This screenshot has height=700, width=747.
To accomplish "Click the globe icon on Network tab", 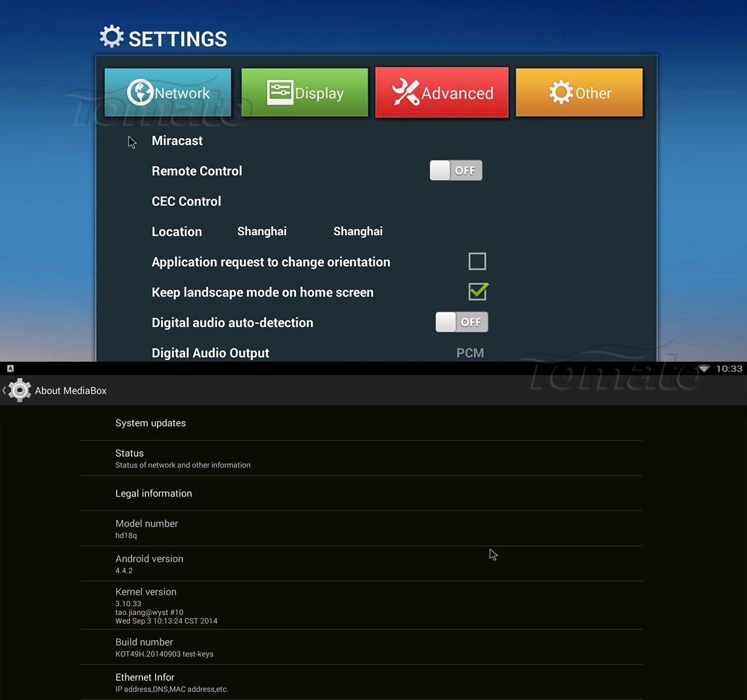I will coord(140,92).
